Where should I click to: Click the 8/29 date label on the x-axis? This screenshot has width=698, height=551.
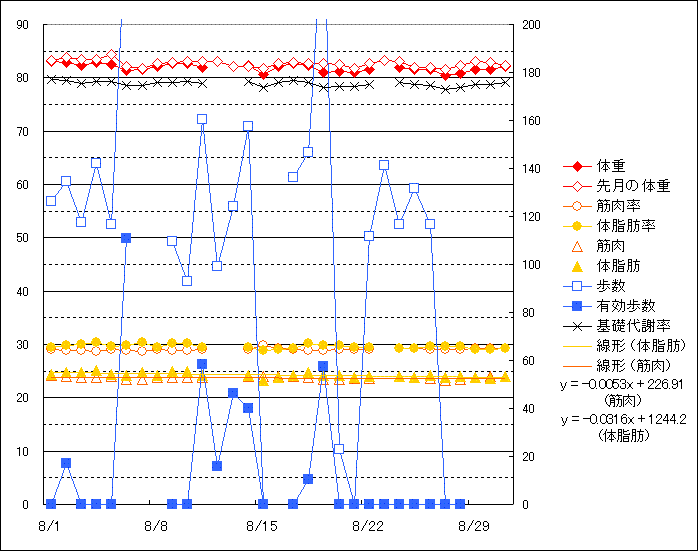click(x=474, y=527)
